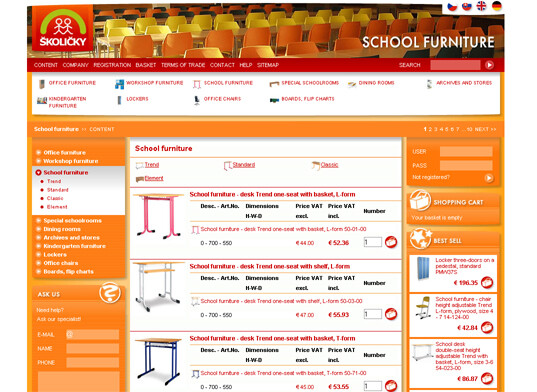Focus the E-MAIL field in Ask Us
Screen dimensions: 537x392
click(92, 334)
